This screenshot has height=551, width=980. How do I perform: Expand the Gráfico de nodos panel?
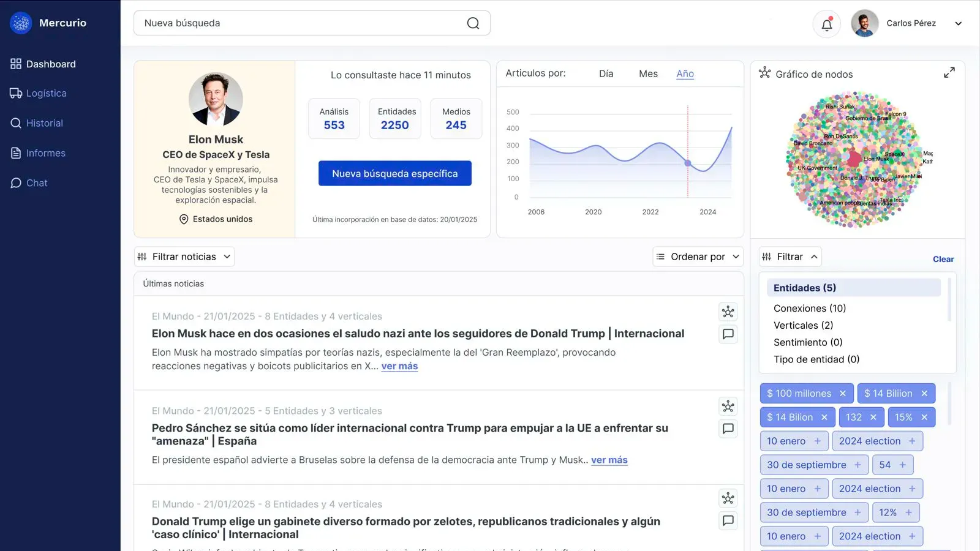949,73
